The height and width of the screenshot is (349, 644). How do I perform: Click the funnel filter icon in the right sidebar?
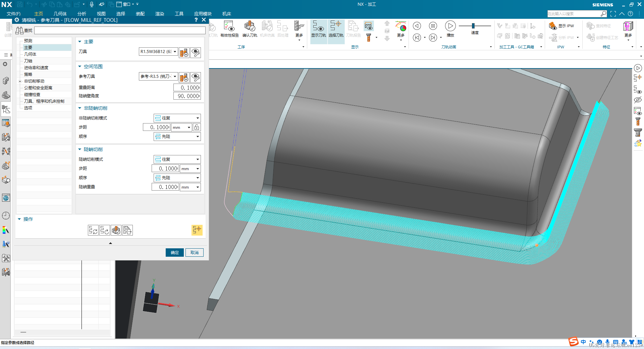(638, 133)
